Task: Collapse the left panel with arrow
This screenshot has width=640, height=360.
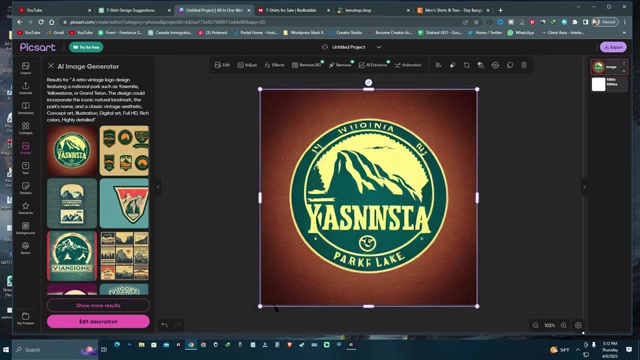Action: pos(158,187)
